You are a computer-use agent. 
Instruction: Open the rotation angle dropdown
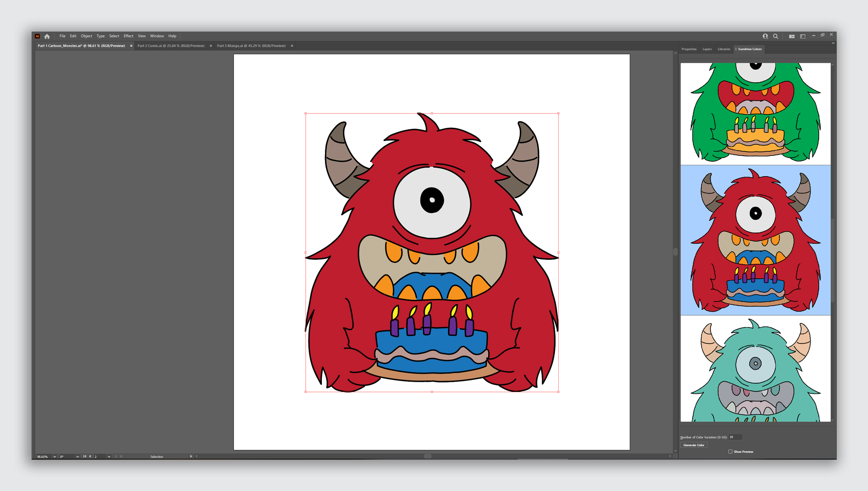pyautogui.click(x=77, y=456)
